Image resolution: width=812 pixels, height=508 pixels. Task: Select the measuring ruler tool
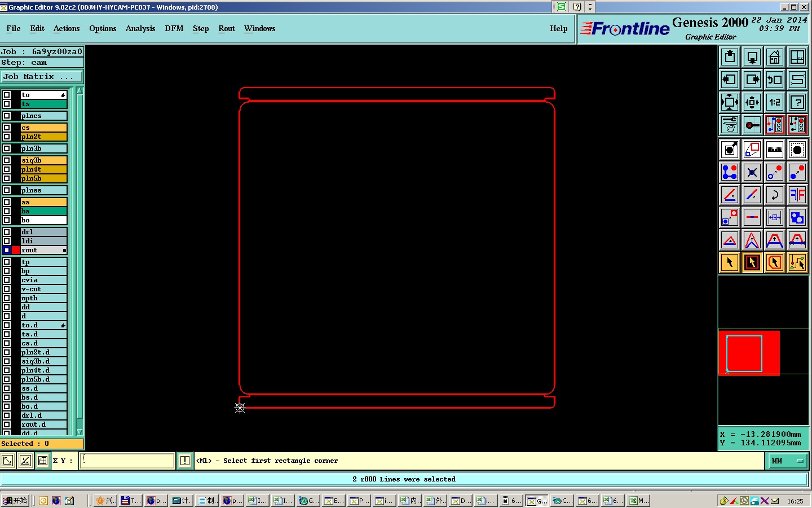pyautogui.click(x=775, y=150)
